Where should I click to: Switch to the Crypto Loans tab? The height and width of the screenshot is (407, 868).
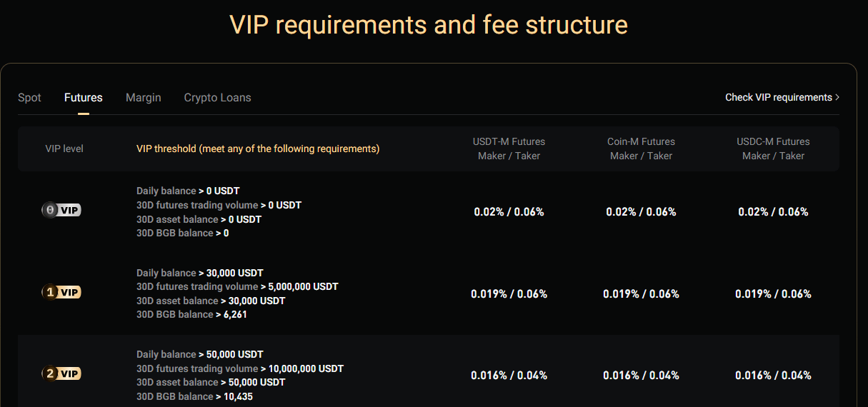pos(217,98)
